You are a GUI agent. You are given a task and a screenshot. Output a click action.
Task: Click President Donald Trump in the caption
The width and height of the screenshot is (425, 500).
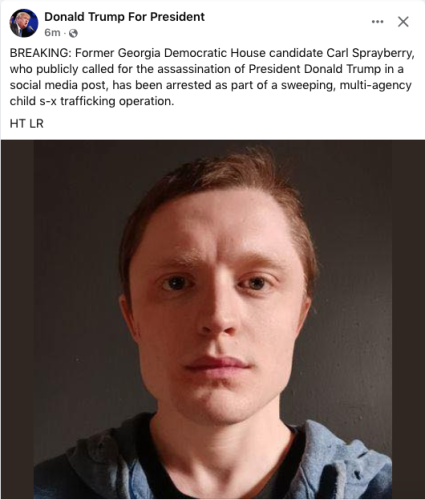tap(314, 69)
